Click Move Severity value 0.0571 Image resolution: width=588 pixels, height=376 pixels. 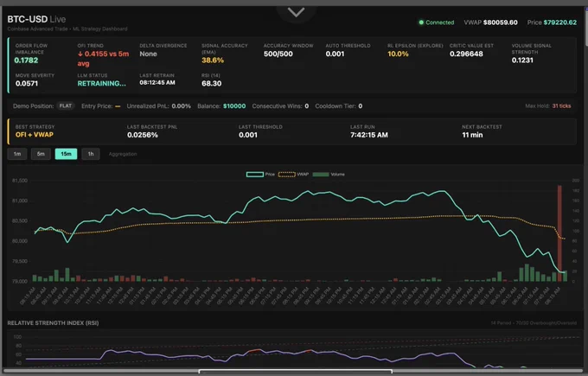click(x=27, y=84)
